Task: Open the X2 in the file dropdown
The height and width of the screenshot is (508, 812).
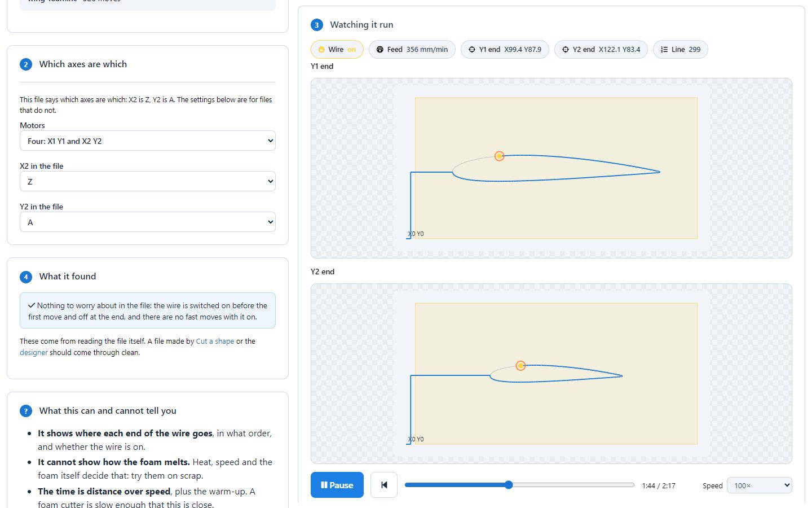Action: coord(148,181)
